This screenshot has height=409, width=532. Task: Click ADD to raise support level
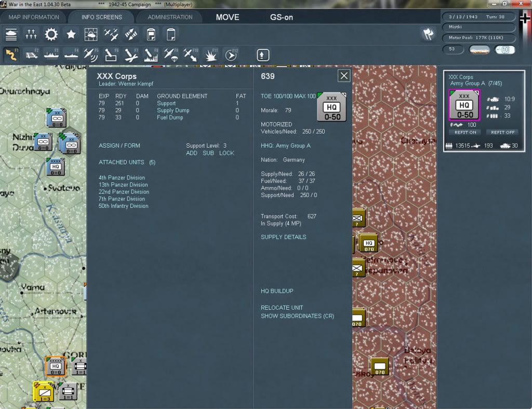click(191, 153)
